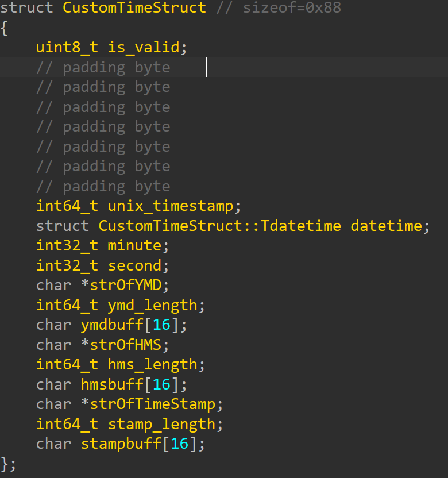Click the CustomTimeStruct name in the struct header
Image resolution: width=448 pixels, height=478 pixels.
(x=134, y=7)
